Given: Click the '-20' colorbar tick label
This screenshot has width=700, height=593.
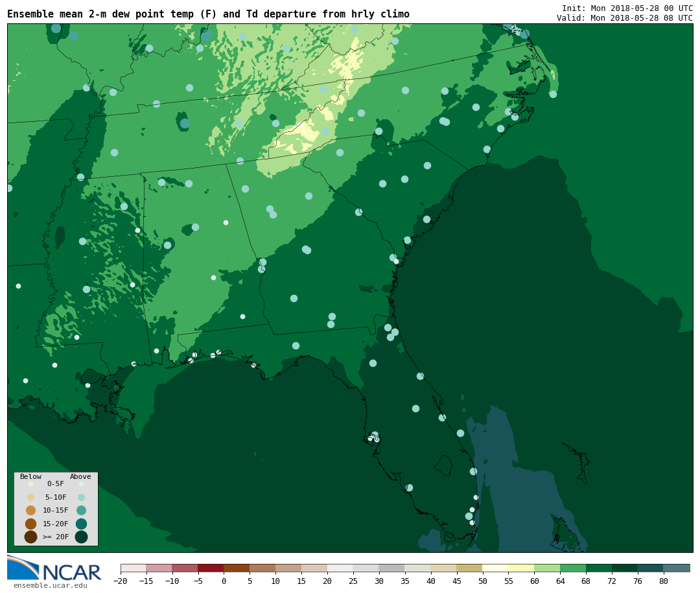Looking at the screenshot, I should click(121, 581).
